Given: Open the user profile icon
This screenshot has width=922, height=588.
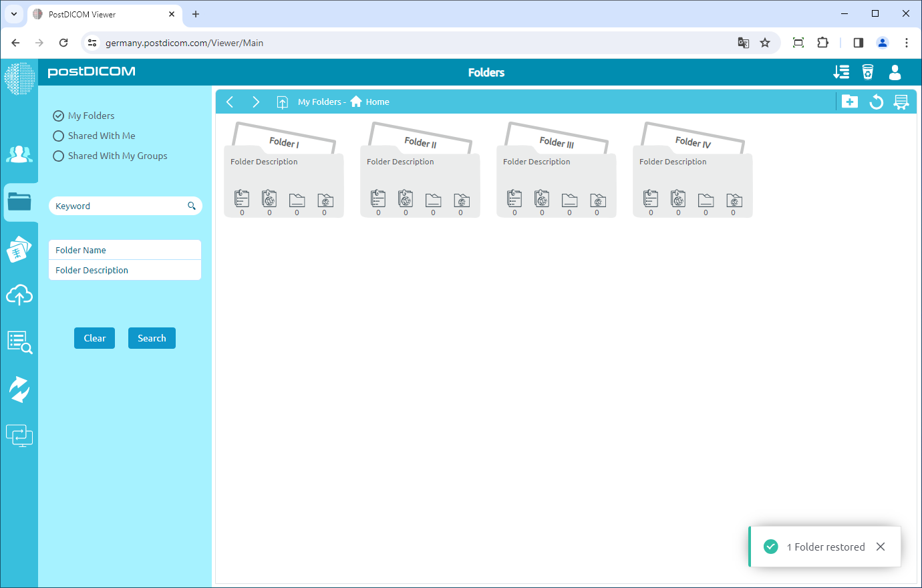Looking at the screenshot, I should pos(895,72).
